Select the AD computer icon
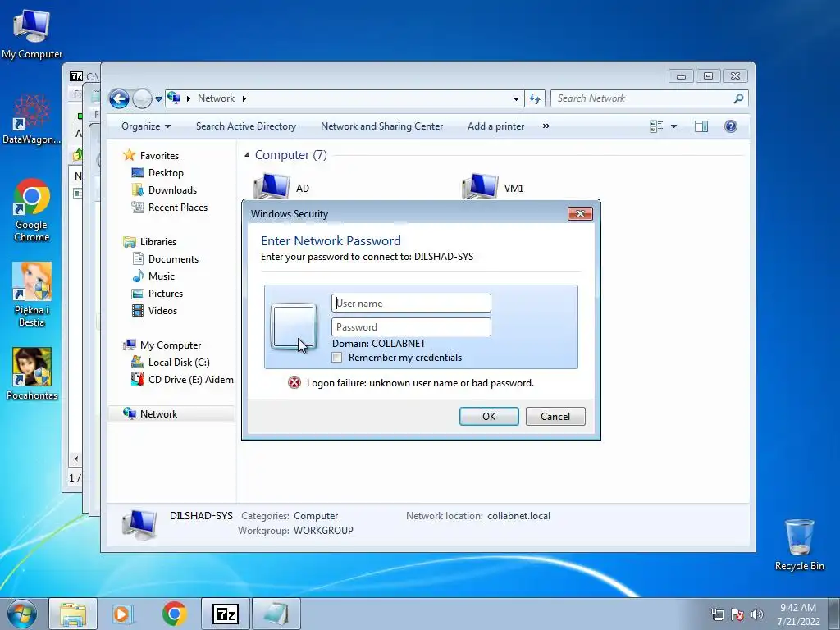Viewport: 840px width, 630px height. (272, 187)
